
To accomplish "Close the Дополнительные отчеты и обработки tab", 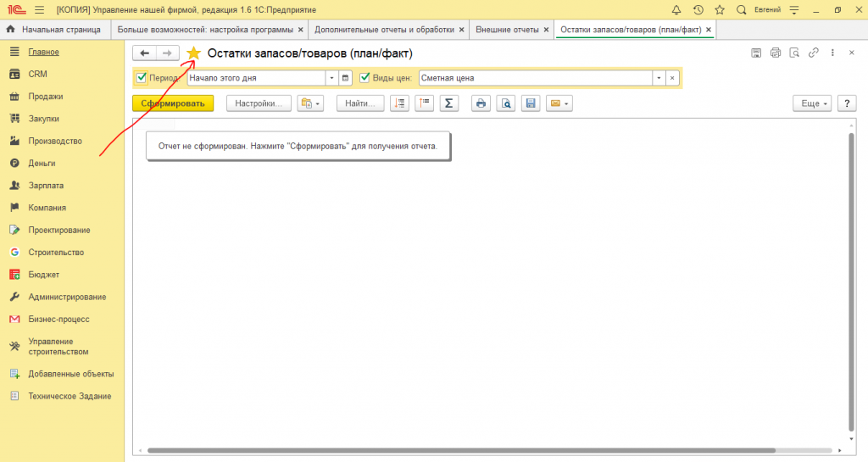I will pyautogui.click(x=461, y=30).
